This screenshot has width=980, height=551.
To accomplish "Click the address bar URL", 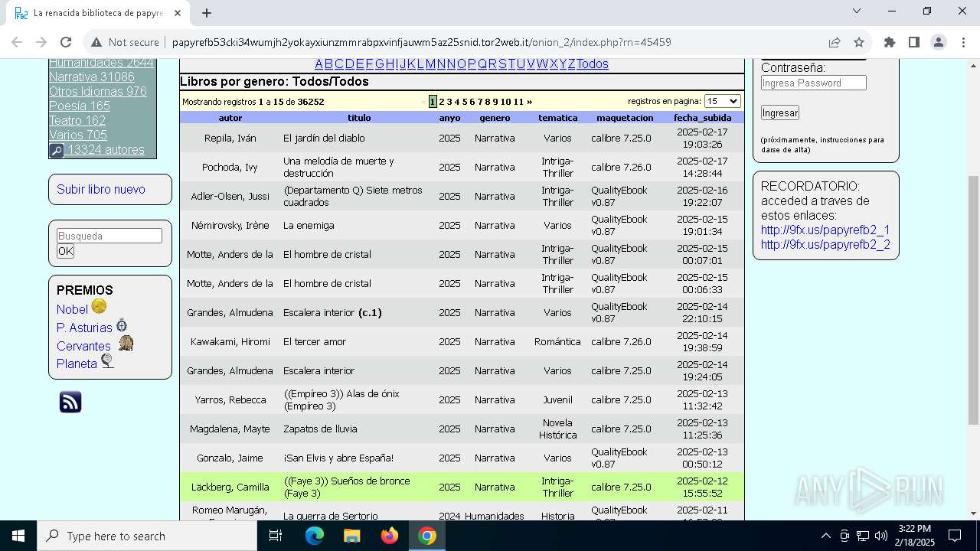I will (x=421, y=43).
